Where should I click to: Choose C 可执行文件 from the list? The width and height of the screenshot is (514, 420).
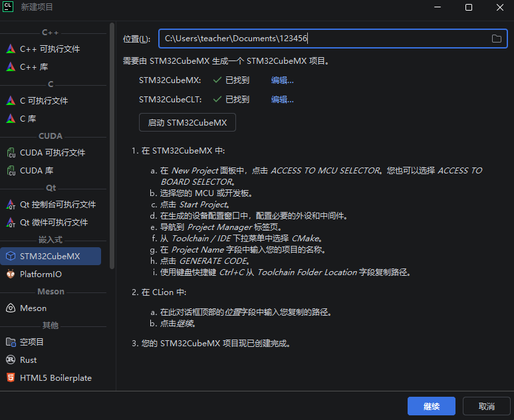51,100
